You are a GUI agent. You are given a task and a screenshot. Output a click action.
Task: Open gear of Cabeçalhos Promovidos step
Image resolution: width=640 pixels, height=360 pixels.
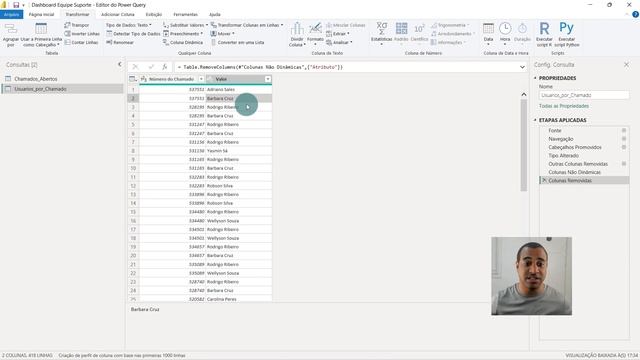click(x=624, y=147)
